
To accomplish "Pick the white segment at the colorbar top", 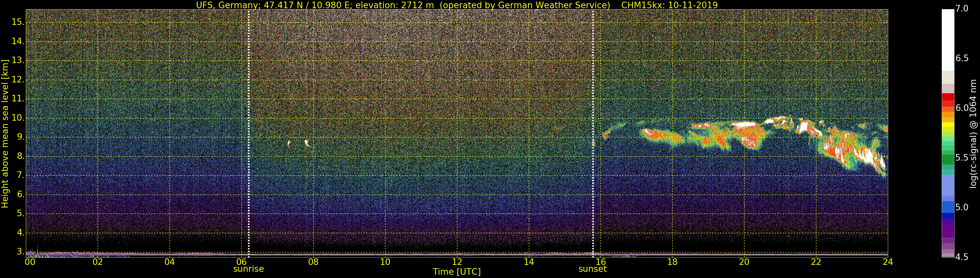I will coord(948,40).
